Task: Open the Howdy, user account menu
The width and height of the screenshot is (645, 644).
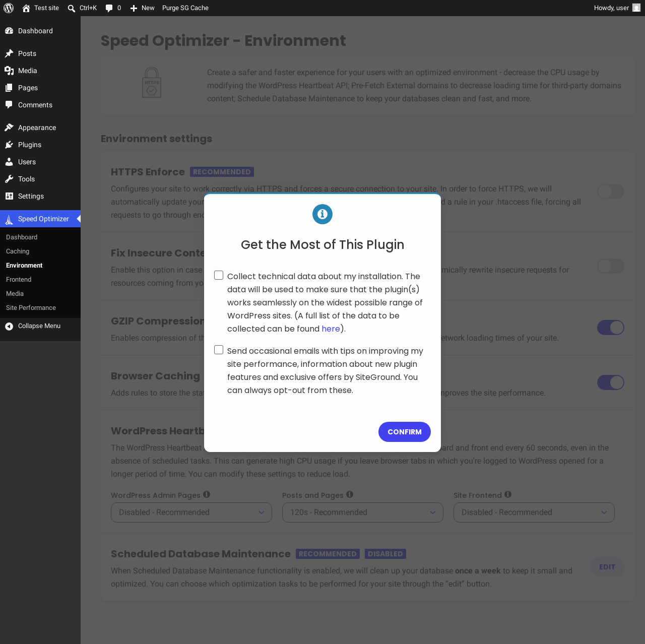Action: tap(617, 8)
